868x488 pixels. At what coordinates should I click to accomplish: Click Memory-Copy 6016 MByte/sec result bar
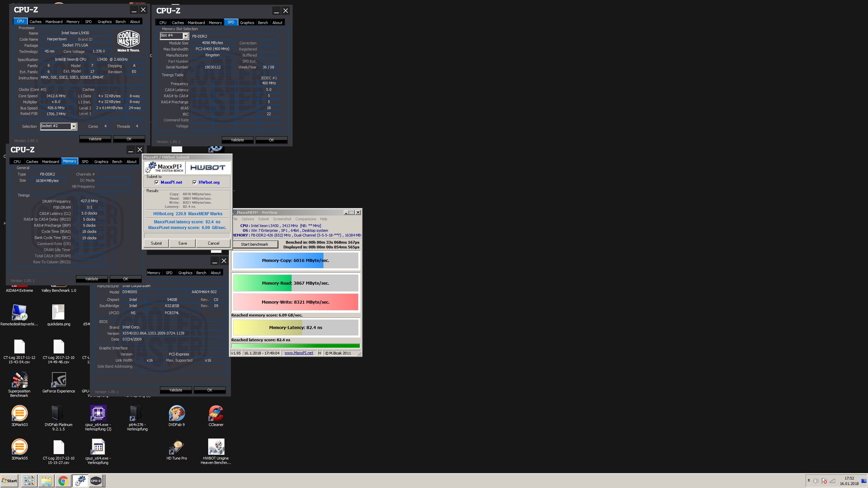pyautogui.click(x=296, y=261)
